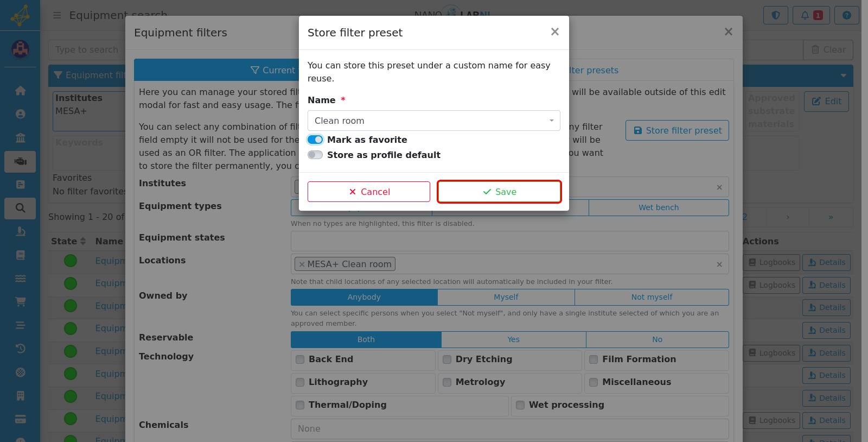Image resolution: width=868 pixels, height=442 pixels.
Task: Open the search magnifier sidebar icon
Action: (20, 208)
